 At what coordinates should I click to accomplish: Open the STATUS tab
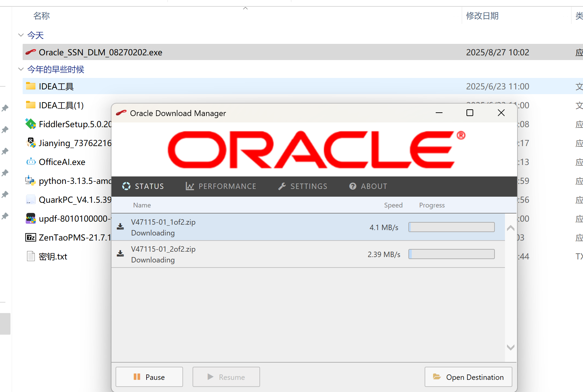(143, 186)
